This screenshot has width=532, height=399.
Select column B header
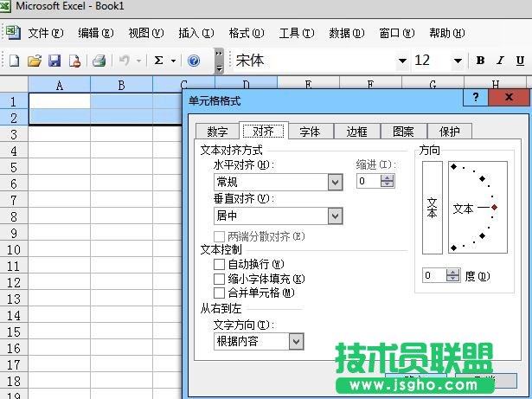tap(121, 85)
